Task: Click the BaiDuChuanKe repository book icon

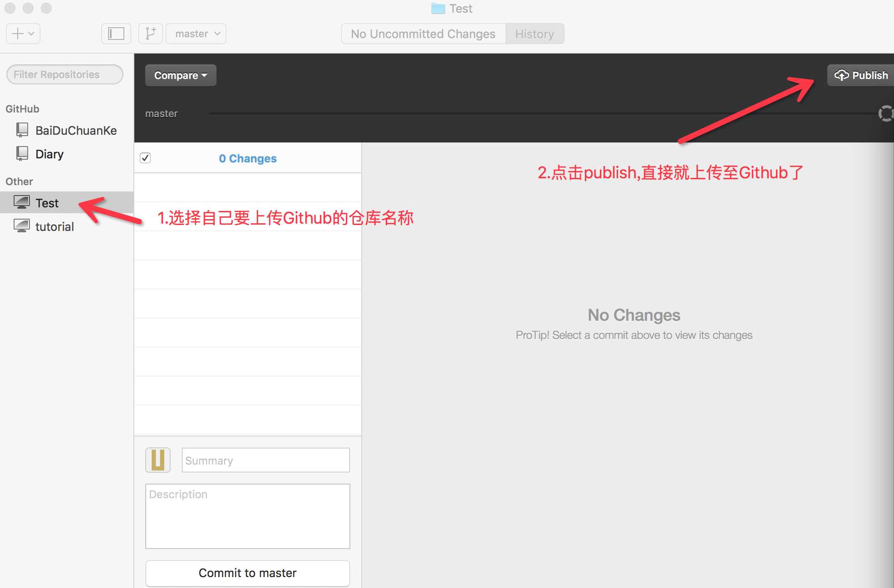Action: pyautogui.click(x=22, y=130)
